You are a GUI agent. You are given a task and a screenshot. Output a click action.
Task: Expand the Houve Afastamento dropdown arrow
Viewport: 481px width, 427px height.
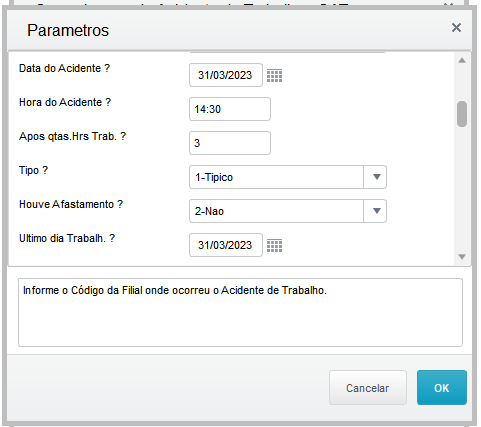click(x=375, y=211)
